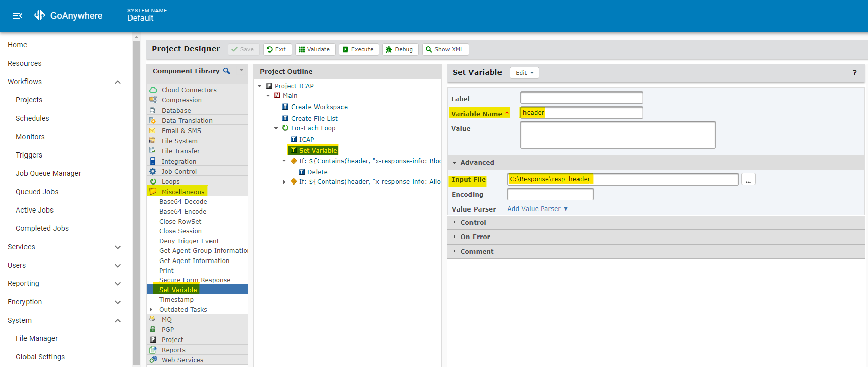
Task: Collapse the Advanced section
Action: [x=454, y=163]
